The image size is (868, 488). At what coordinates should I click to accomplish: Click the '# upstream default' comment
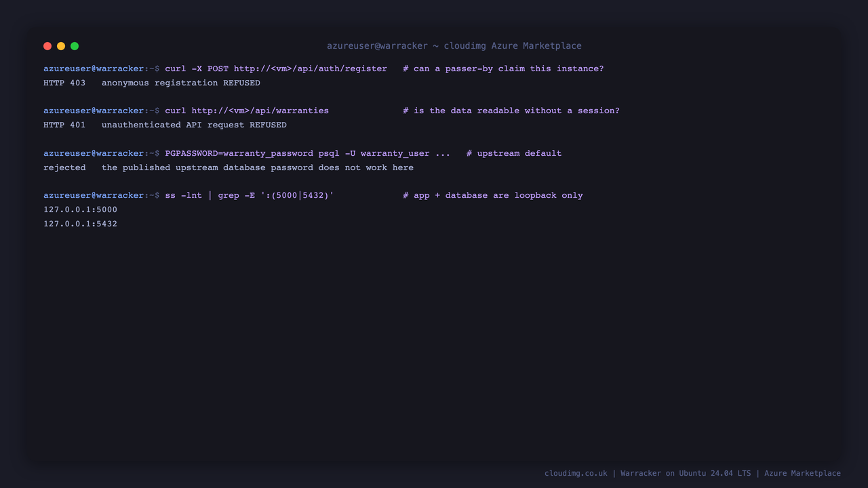514,153
